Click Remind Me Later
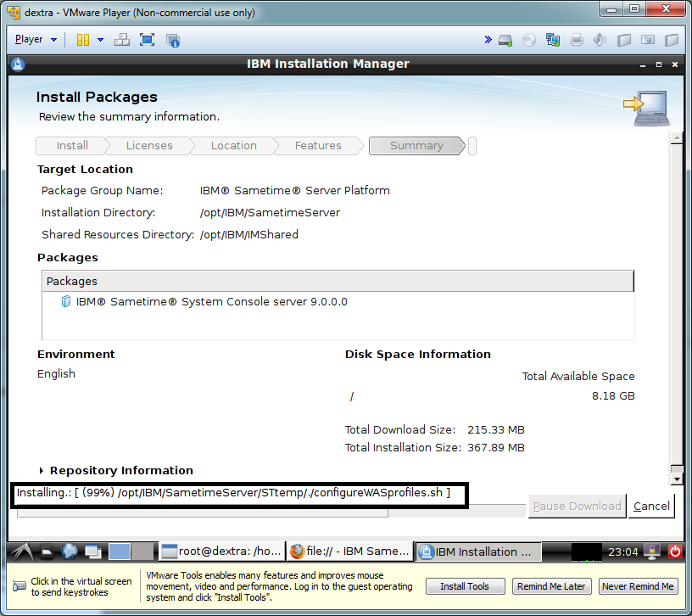 pos(551,586)
